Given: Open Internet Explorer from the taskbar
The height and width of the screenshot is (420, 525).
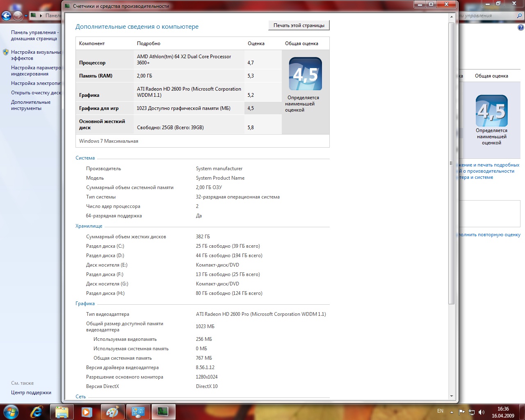Looking at the screenshot, I should pyautogui.click(x=37, y=412).
